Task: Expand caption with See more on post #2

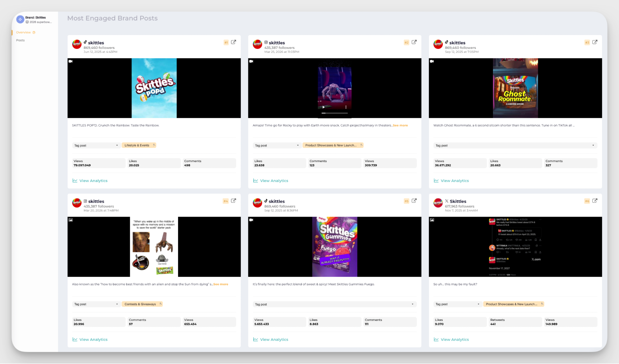Action: [x=400, y=125]
